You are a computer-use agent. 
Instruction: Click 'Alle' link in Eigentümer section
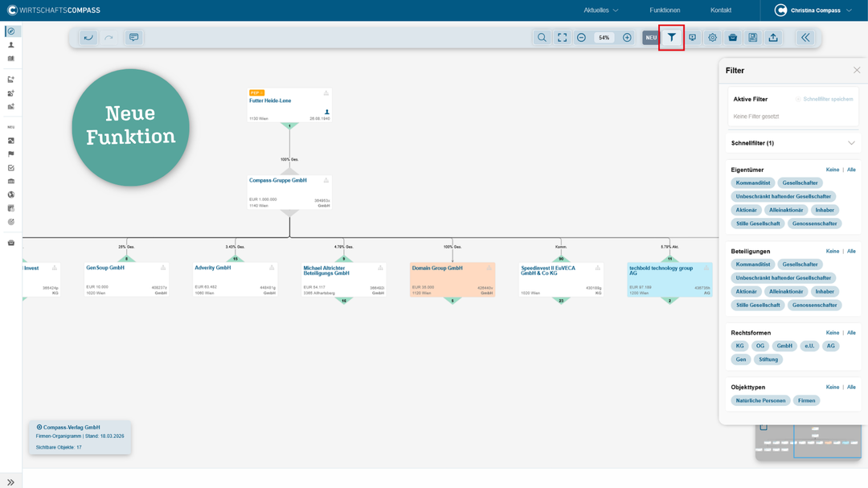851,170
